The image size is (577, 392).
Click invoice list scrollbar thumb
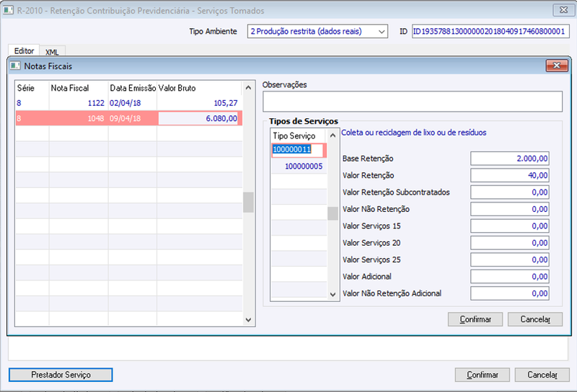click(x=248, y=202)
